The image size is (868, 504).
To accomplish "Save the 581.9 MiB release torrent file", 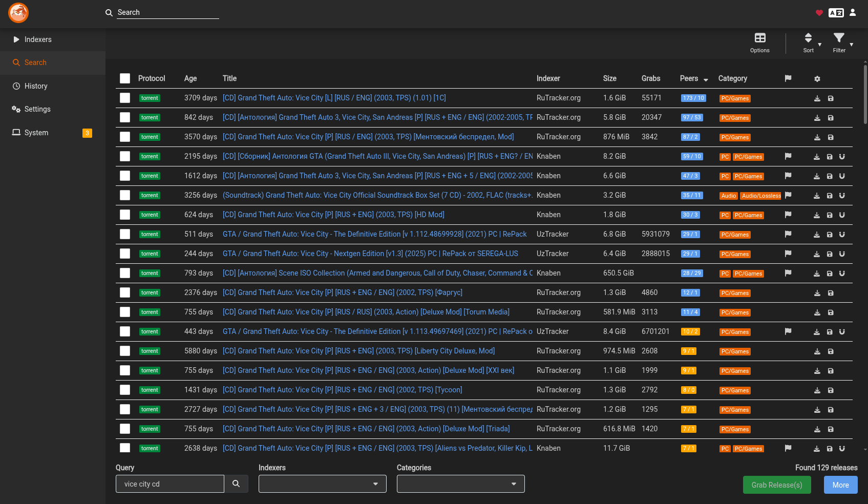I will point(831,312).
